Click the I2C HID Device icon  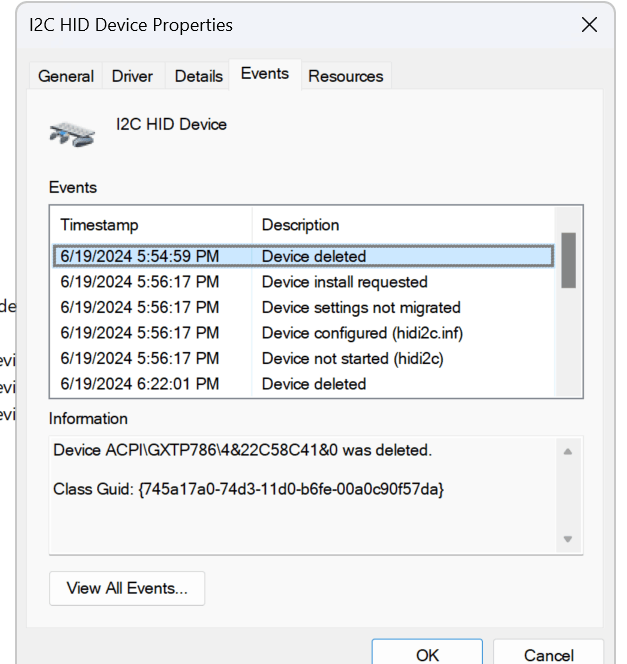coord(72,134)
